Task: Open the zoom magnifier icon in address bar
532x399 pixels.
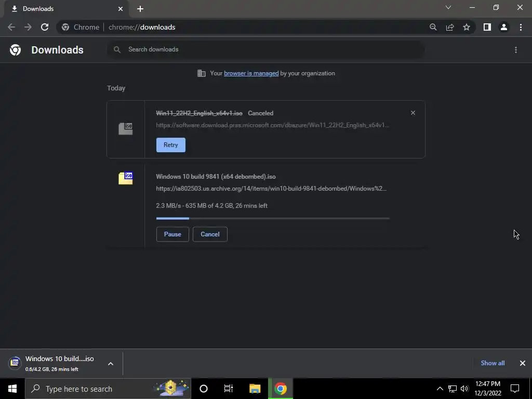Action: pos(433,27)
